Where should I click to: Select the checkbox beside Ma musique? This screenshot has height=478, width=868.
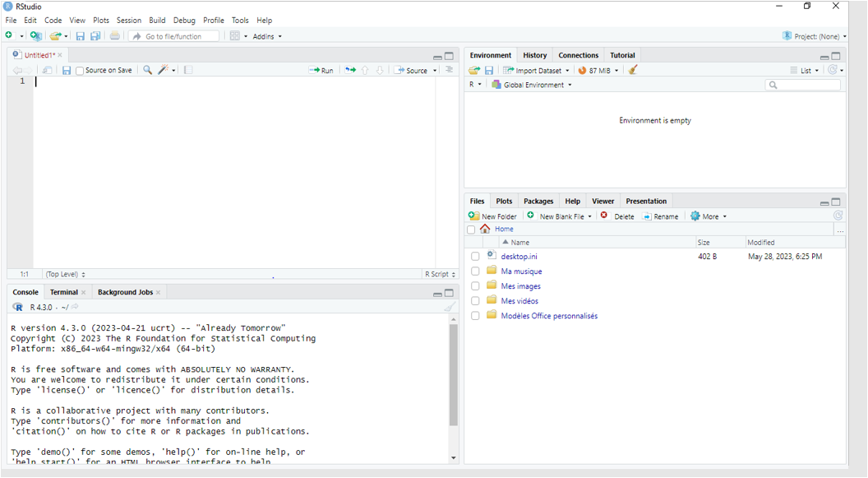[475, 271]
